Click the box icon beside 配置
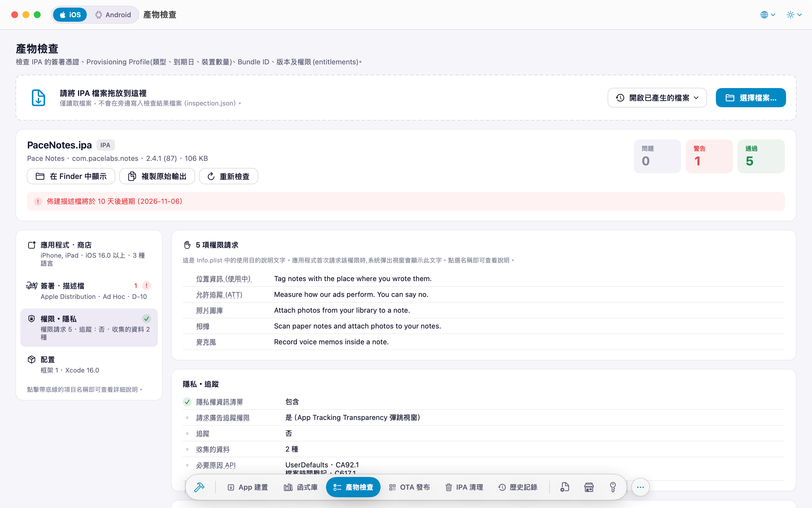This screenshot has height=508, width=812. coord(32,360)
